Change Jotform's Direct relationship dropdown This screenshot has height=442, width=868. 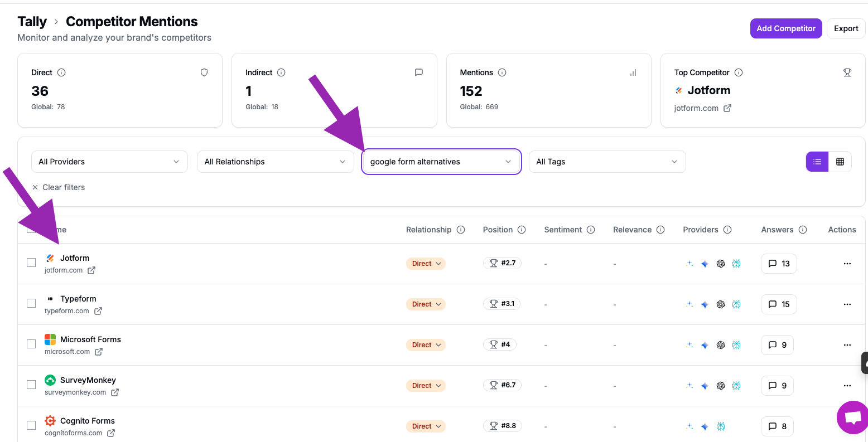(426, 264)
